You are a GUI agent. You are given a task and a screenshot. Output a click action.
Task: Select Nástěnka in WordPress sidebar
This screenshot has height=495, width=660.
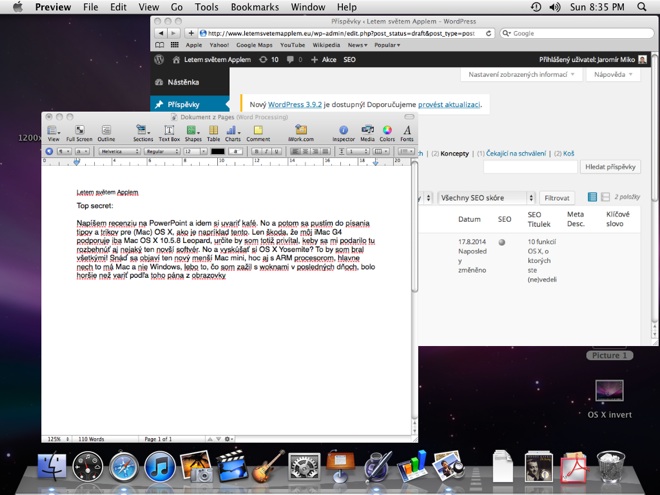click(x=190, y=82)
